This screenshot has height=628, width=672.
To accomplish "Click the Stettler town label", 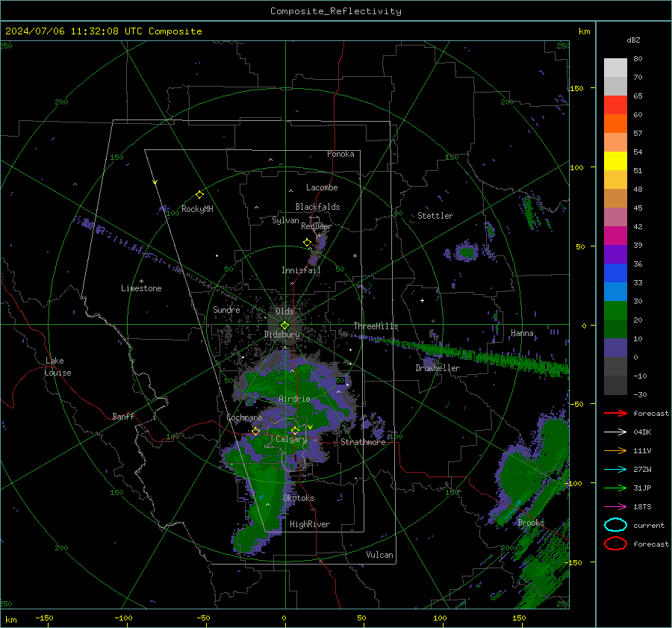I will click(435, 216).
